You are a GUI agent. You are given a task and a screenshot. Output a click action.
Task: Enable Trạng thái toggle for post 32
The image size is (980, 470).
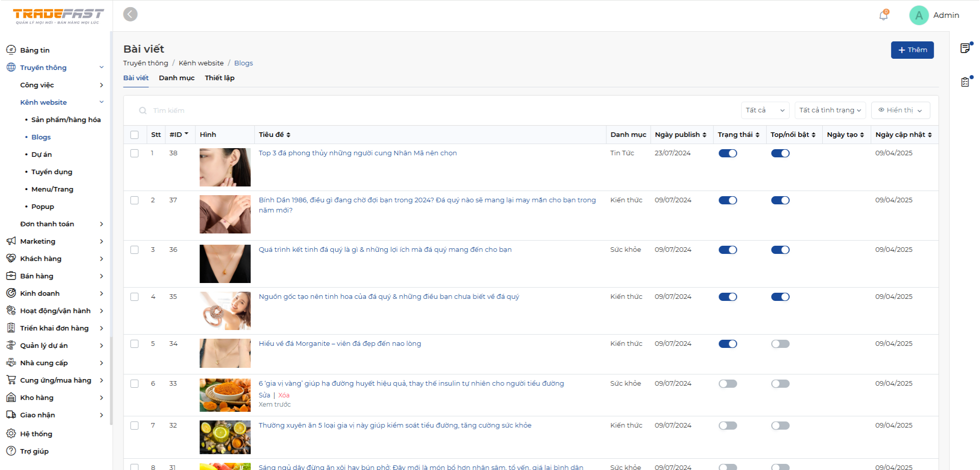coord(728,426)
